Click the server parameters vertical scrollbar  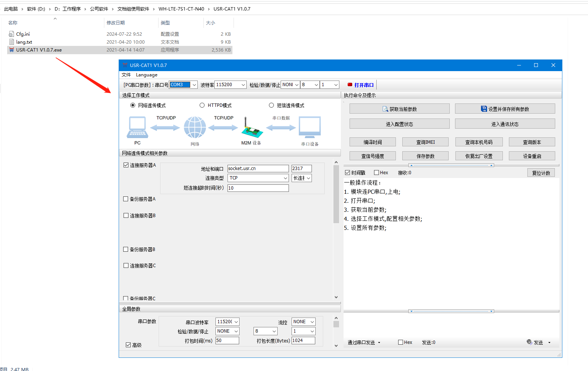[336, 194]
